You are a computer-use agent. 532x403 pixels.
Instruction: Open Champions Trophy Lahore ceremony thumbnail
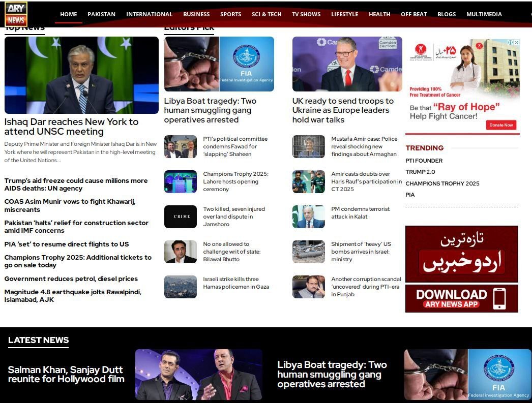181,181
